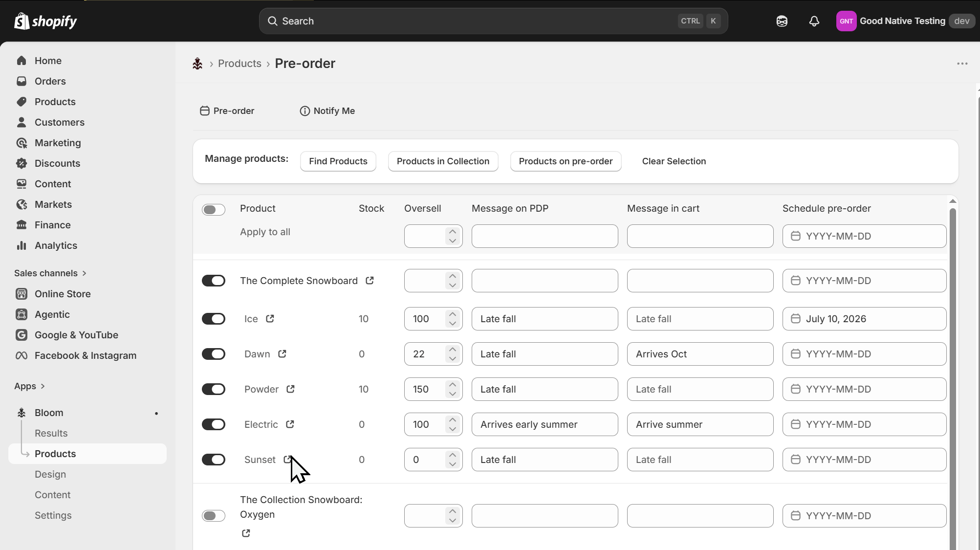The height and width of the screenshot is (550, 980).
Task: Open Bloom Design page
Action: point(50,474)
